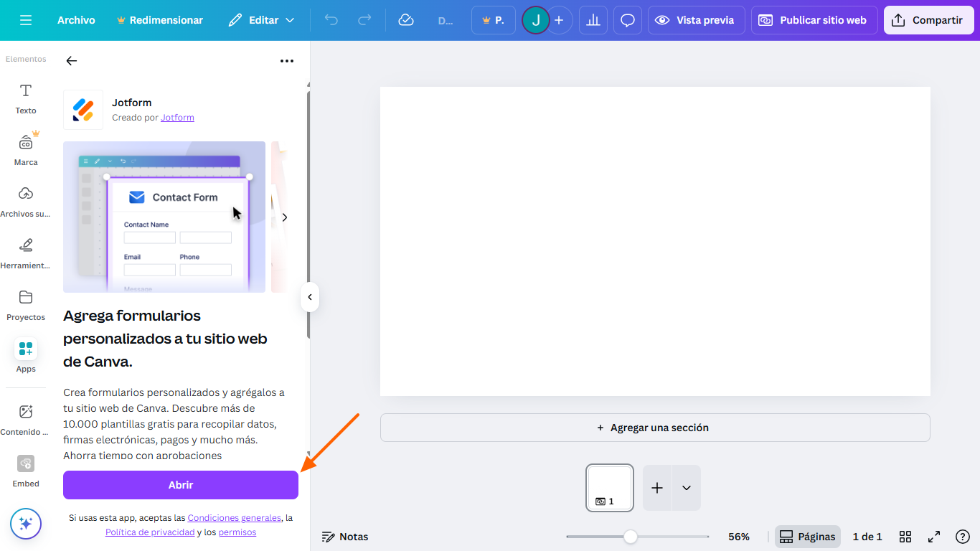This screenshot has height=551, width=980.
Task: Select the Texto tool in sidebar
Action: pyautogui.click(x=26, y=98)
